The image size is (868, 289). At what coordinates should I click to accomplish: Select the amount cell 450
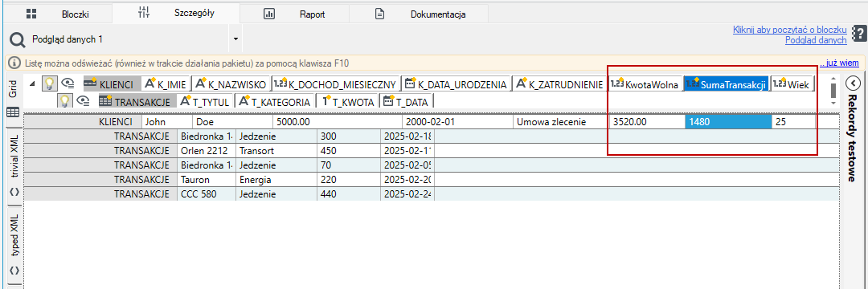[x=348, y=150]
